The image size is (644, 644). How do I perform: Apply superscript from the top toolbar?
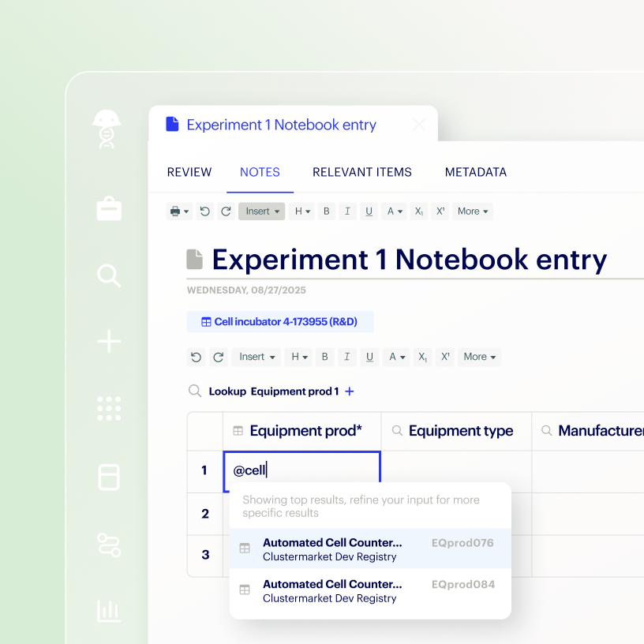click(440, 212)
